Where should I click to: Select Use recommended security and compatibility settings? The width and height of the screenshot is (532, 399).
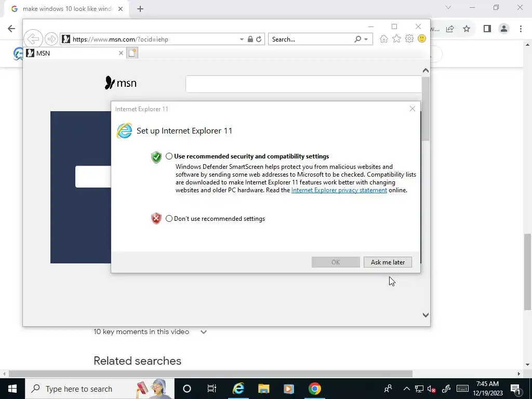[169, 156]
